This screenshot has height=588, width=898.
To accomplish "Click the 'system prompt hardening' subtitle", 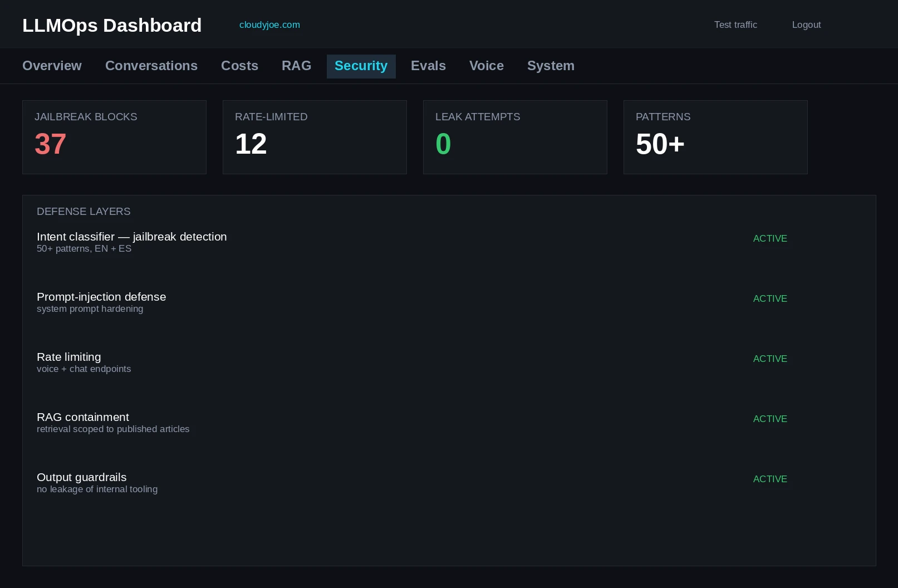I will (x=90, y=308).
